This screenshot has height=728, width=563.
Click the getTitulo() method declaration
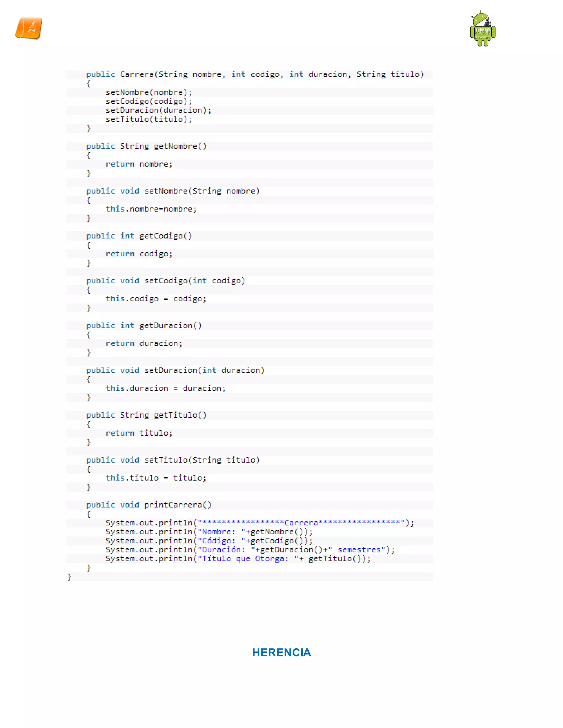click(x=147, y=415)
